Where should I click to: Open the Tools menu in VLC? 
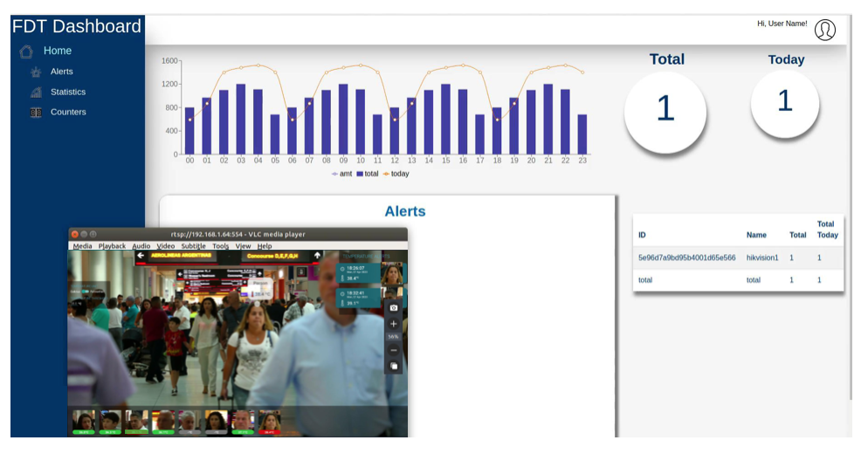pyautogui.click(x=220, y=246)
